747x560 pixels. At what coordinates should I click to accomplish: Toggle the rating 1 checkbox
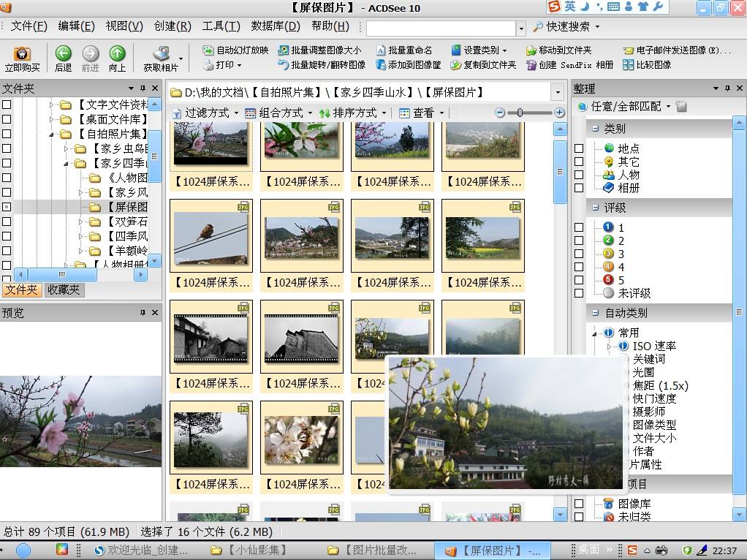click(x=579, y=227)
